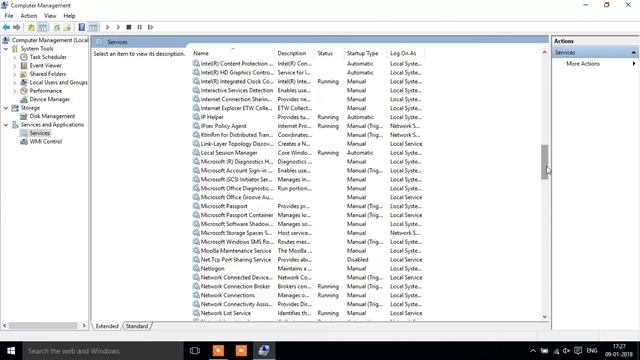Screen dimensions: 640x360
Task: Open Disk Management in the tree
Action: [x=52, y=116]
